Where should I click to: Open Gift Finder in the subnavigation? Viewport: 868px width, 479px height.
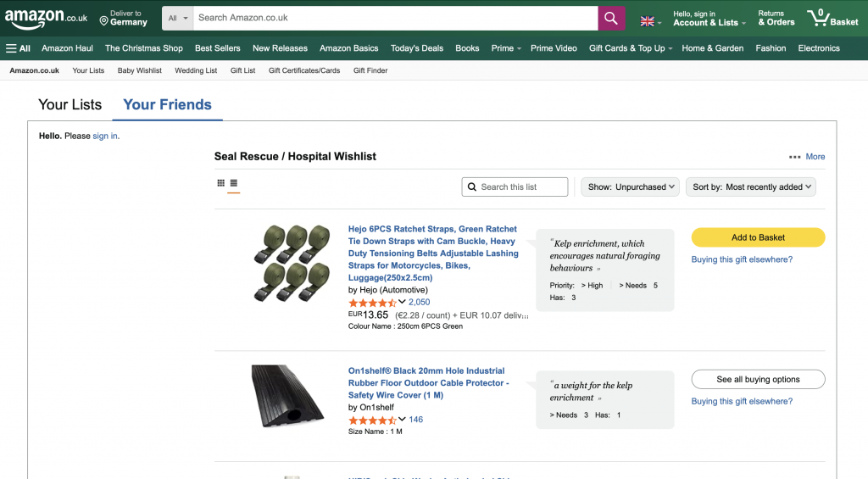click(370, 70)
